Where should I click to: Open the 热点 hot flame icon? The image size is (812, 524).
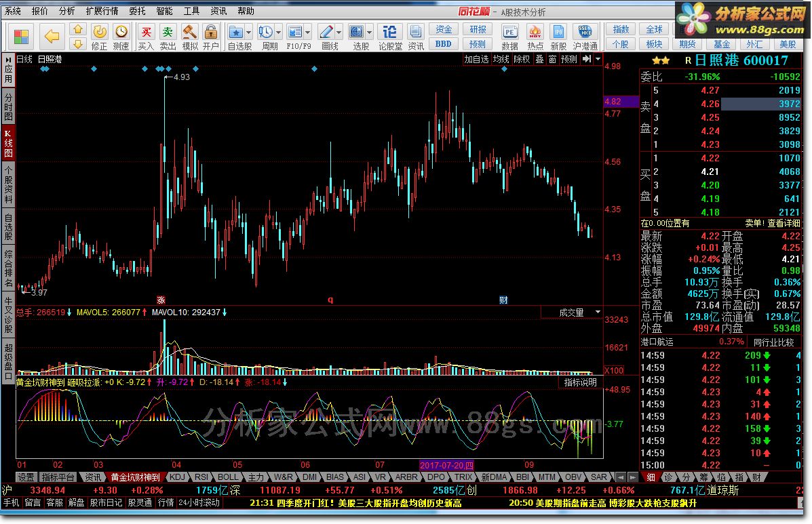pyautogui.click(x=535, y=32)
